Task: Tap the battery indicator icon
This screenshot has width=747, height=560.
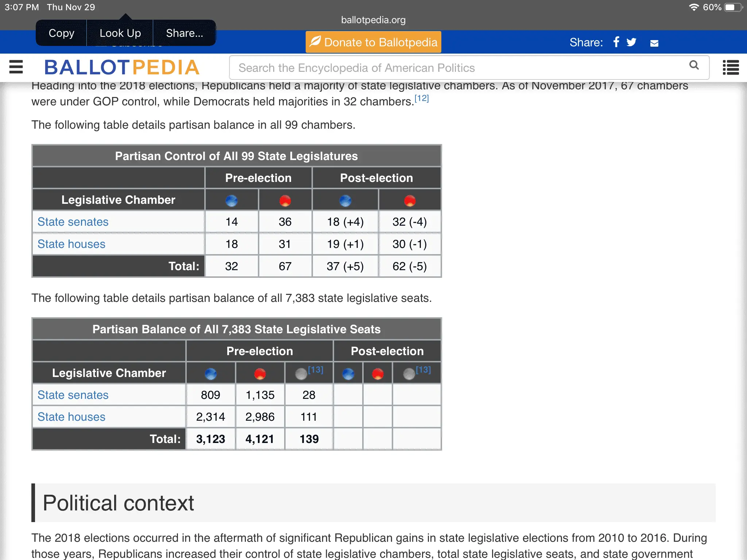Action: point(733,7)
